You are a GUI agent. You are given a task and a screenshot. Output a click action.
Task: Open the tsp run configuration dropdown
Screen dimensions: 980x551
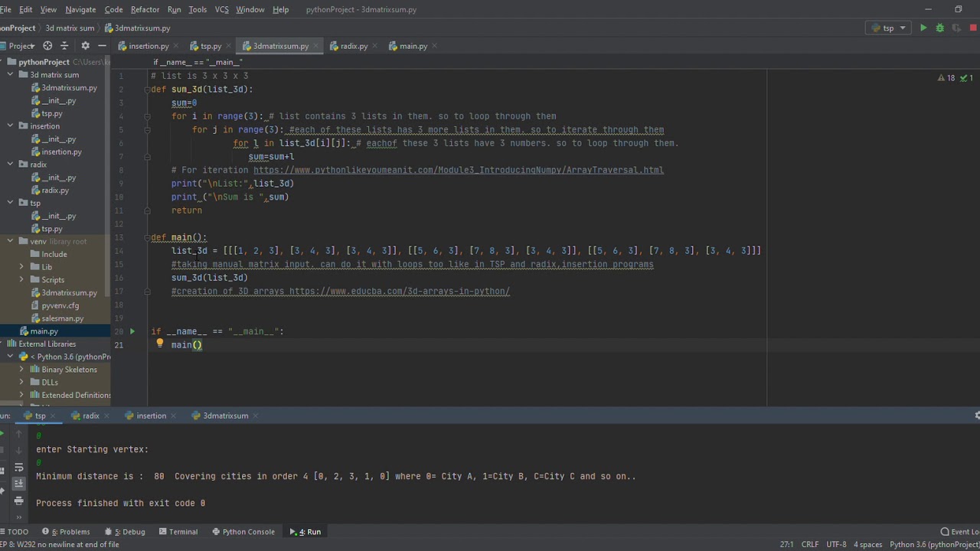pyautogui.click(x=888, y=28)
